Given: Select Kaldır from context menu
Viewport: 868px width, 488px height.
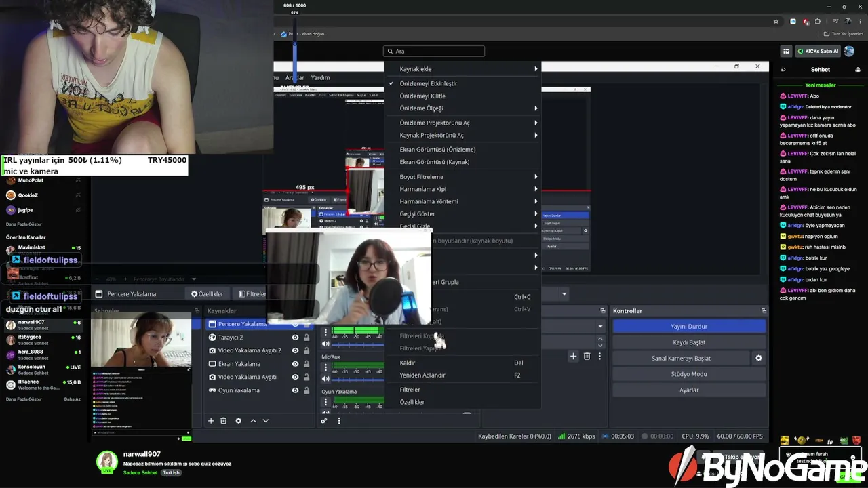Looking at the screenshot, I should pos(462,363).
